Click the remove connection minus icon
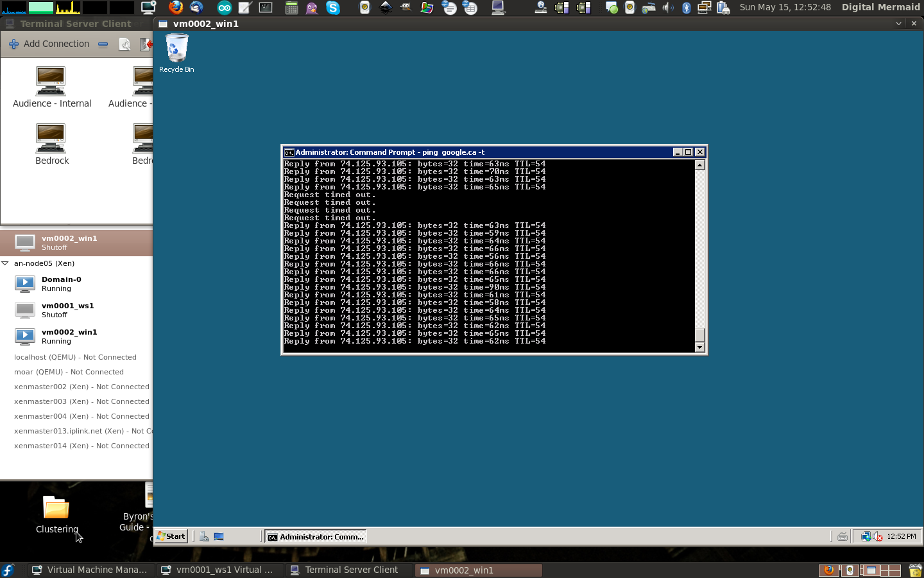The image size is (924, 578). click(x=103, y=44)
